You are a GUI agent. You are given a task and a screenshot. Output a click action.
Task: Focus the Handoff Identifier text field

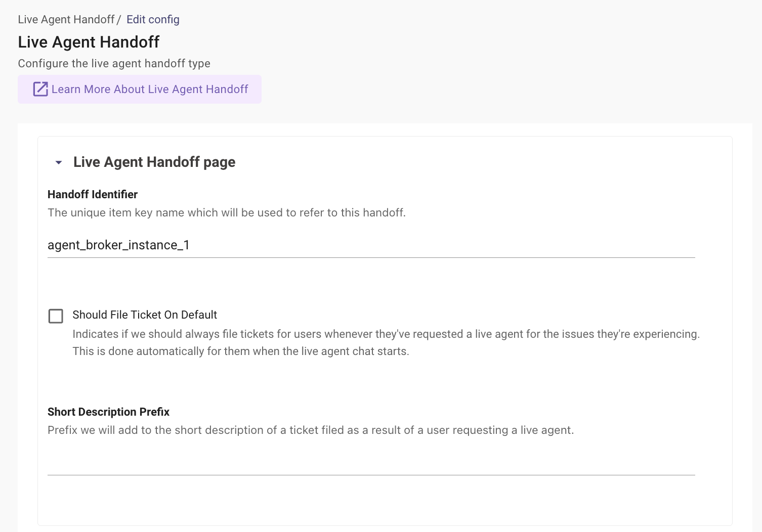pyautogui.click(x=371, y=245)
